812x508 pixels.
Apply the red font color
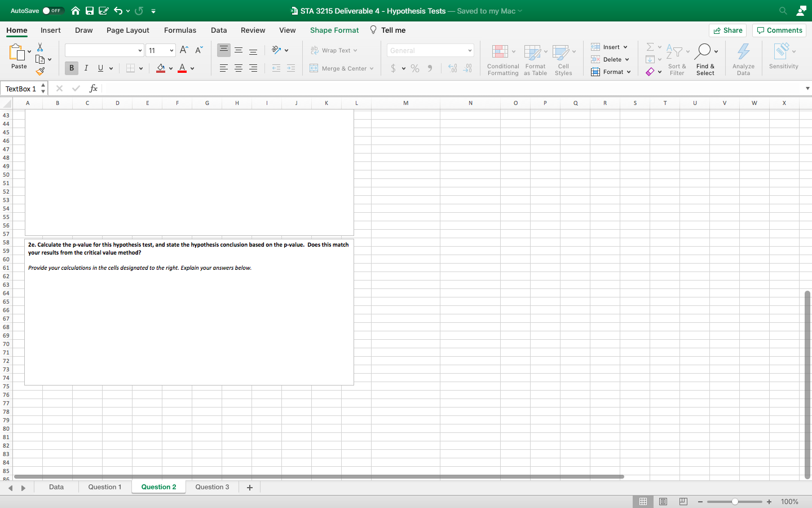[182, 68]
